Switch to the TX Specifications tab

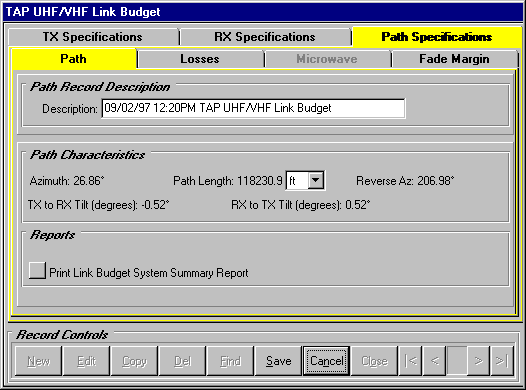[x=93, y=37]
